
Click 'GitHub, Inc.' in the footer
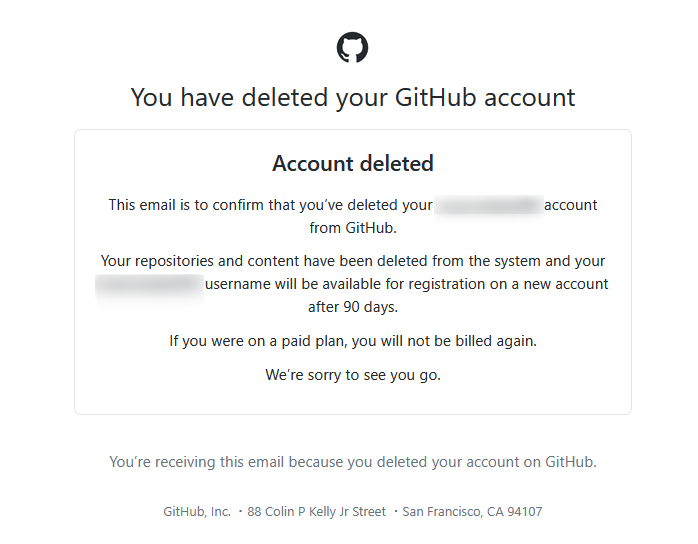pos(197,512)
